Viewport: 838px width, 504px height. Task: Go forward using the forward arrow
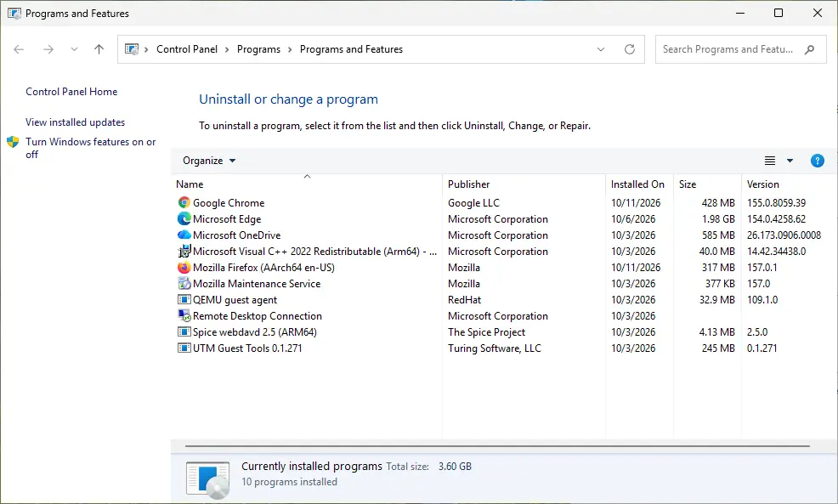click(48, 49)
